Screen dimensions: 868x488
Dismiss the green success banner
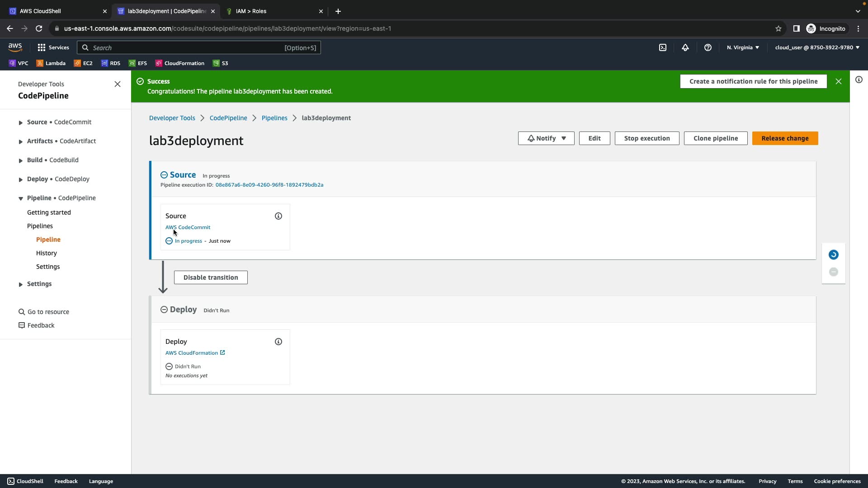pyautogui.click(x=838, y=81)
